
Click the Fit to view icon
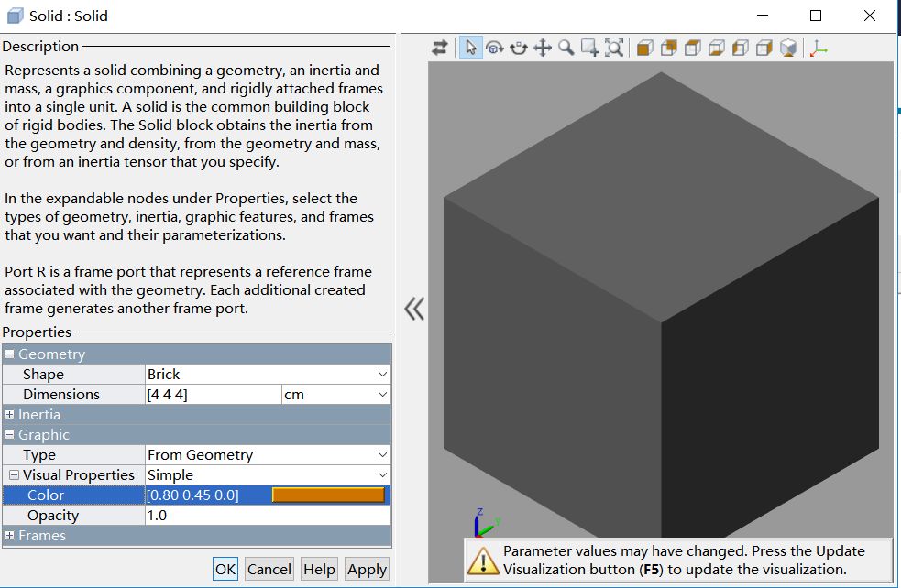(614, 48)
